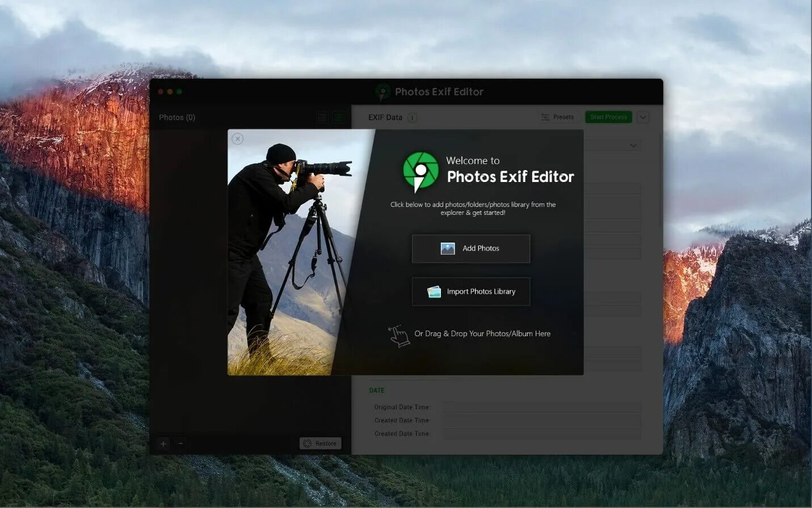Click the green Start Process button

pos(608,117)
